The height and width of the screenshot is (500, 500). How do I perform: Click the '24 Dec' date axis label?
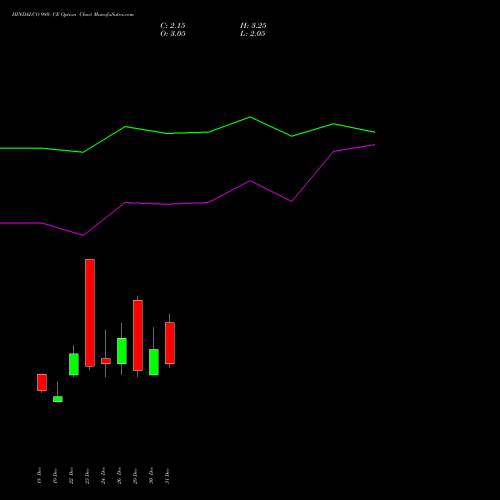[103, 476]
